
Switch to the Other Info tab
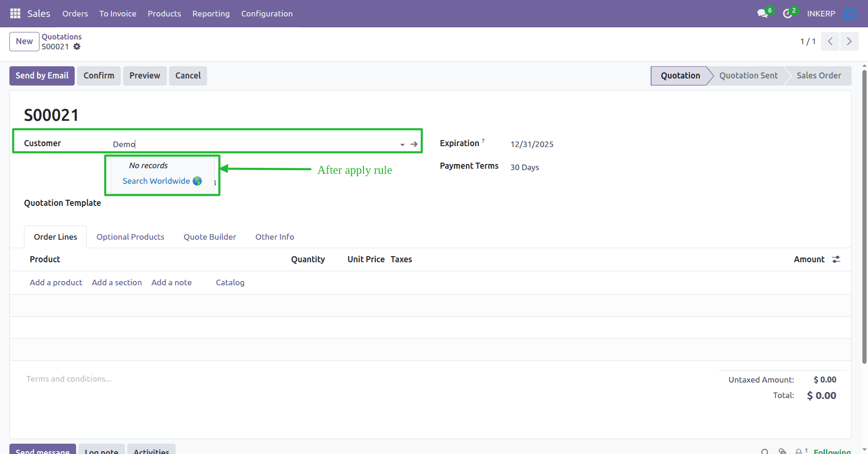click(275, 237)
